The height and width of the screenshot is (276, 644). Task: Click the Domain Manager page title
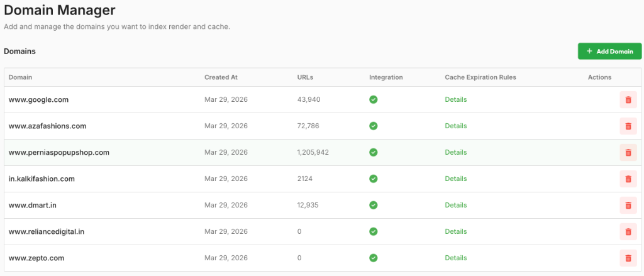[60, 10]
